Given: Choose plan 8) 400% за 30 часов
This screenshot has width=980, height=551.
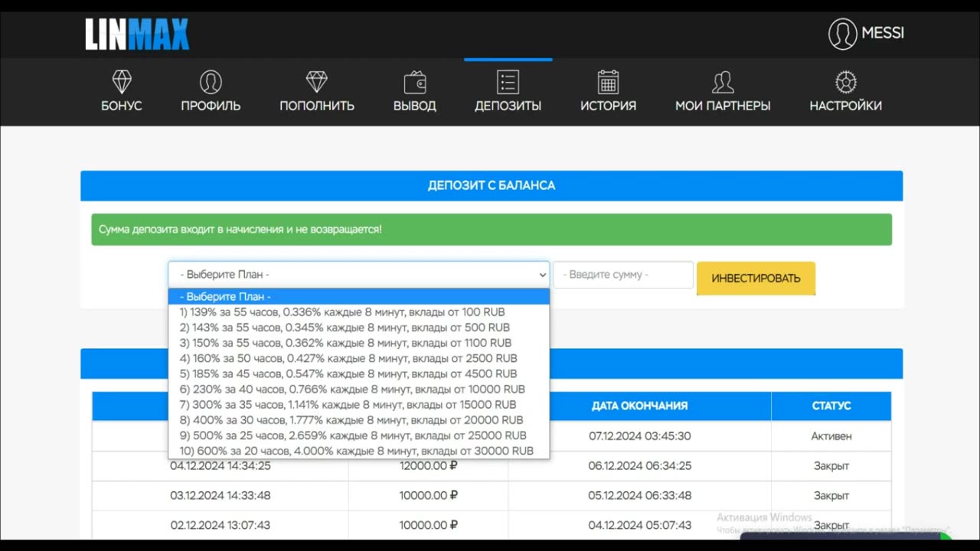Looking at the screenshot, I should 359,420.
